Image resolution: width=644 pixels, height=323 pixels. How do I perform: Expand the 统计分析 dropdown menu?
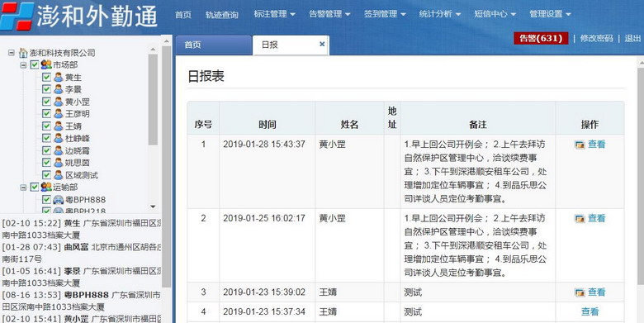coord(439,14)
